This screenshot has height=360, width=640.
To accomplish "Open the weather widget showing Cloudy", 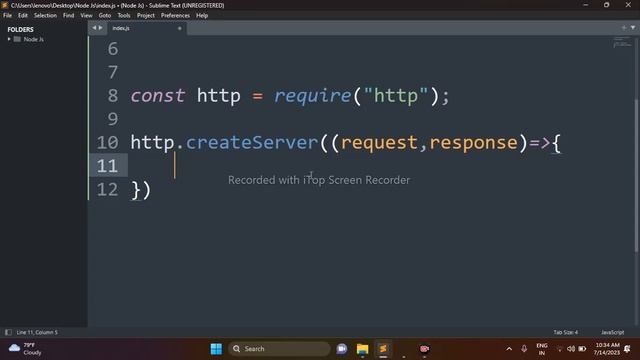I will [x=25, y=349].
